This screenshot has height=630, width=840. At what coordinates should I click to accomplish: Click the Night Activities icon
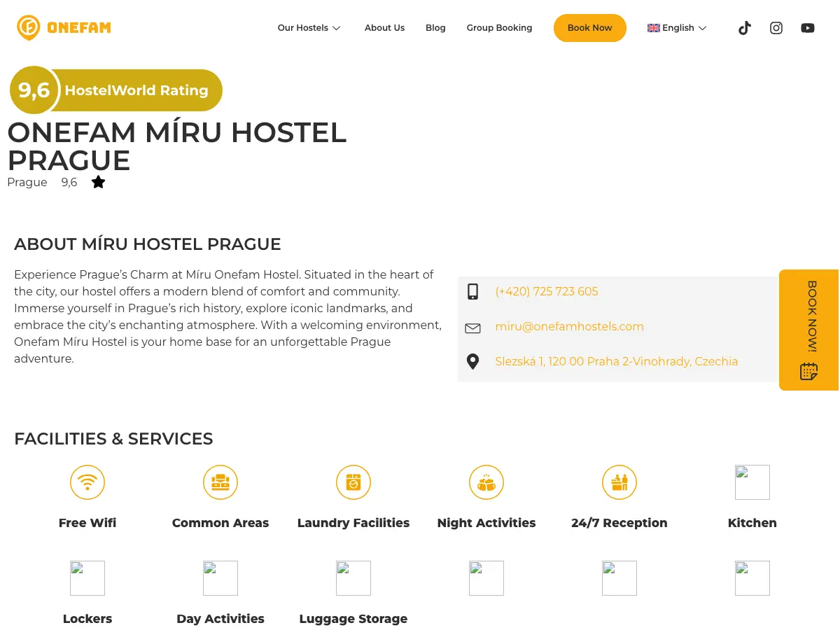click(486, 482)
